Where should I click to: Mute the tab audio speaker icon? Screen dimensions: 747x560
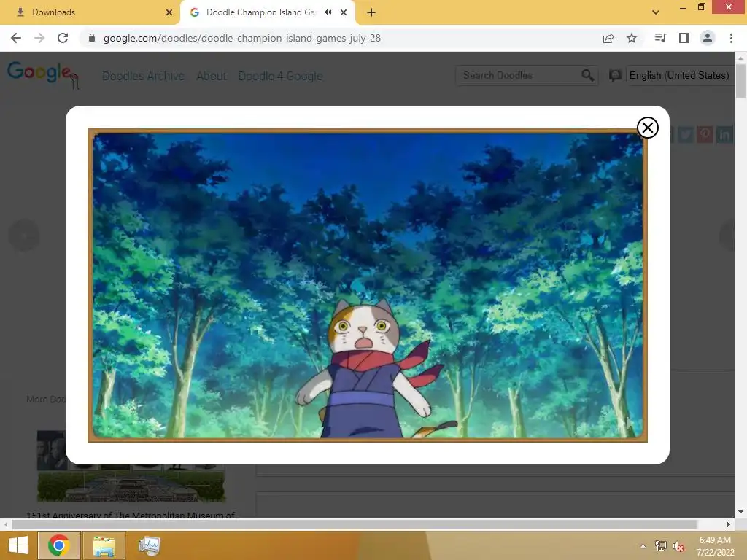[328, 12]
